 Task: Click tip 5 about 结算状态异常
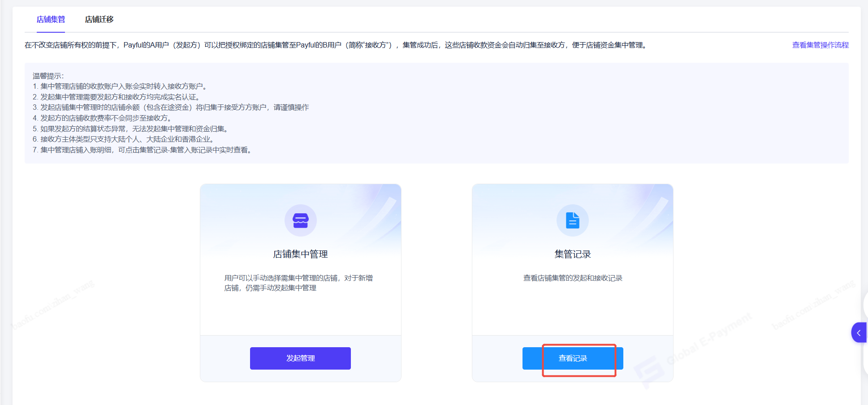(x=131, y=129)
